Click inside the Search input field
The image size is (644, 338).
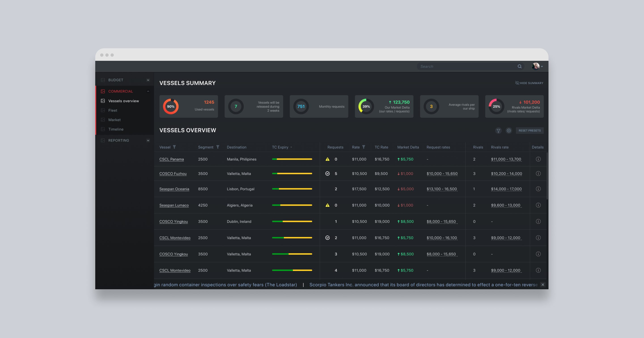(462, 66)
